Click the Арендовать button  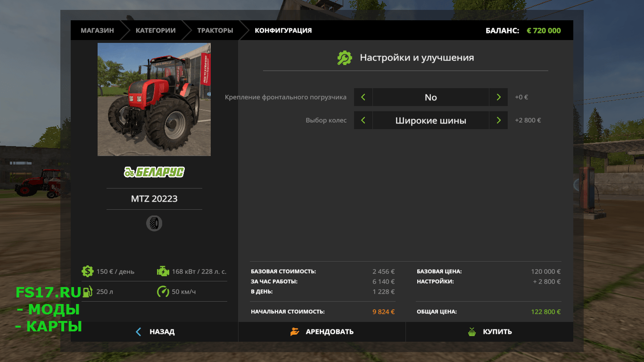[x=322, y=332]
